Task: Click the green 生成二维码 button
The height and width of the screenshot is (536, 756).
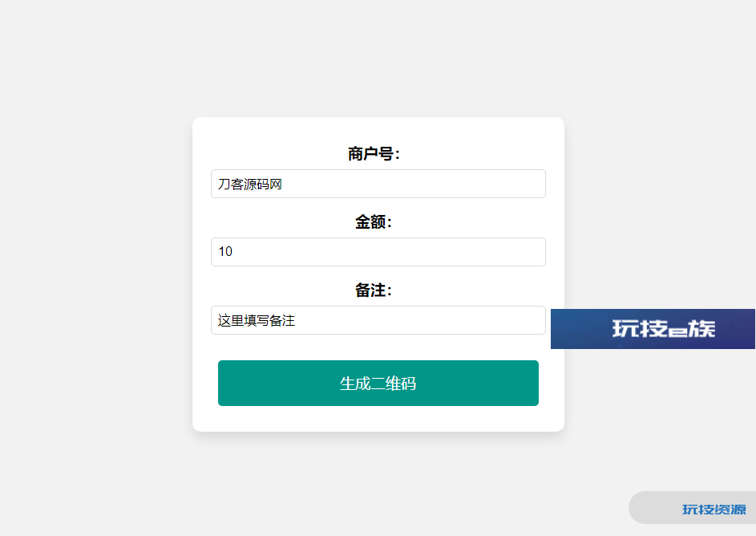Action: [378, 383]
